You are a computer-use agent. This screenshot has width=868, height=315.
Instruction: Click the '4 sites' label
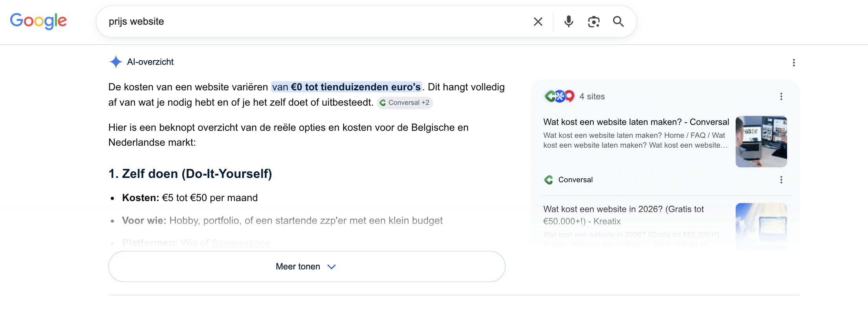[x=592, y=97]
